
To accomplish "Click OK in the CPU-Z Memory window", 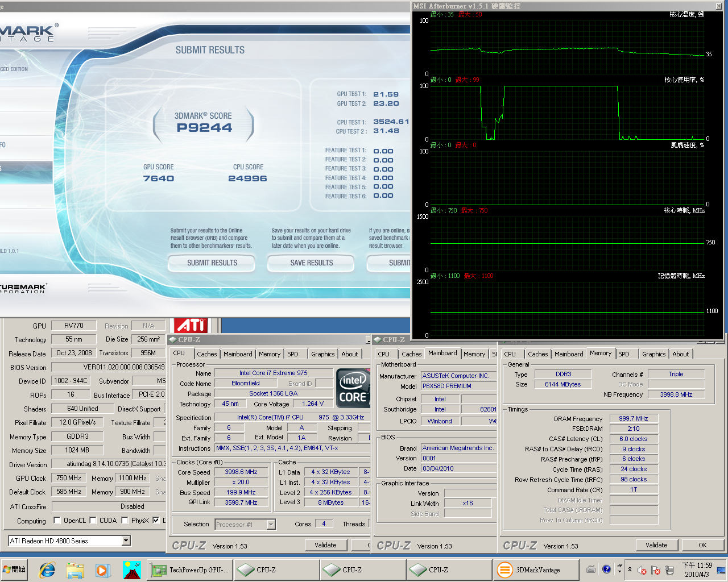I will [702, 545].
